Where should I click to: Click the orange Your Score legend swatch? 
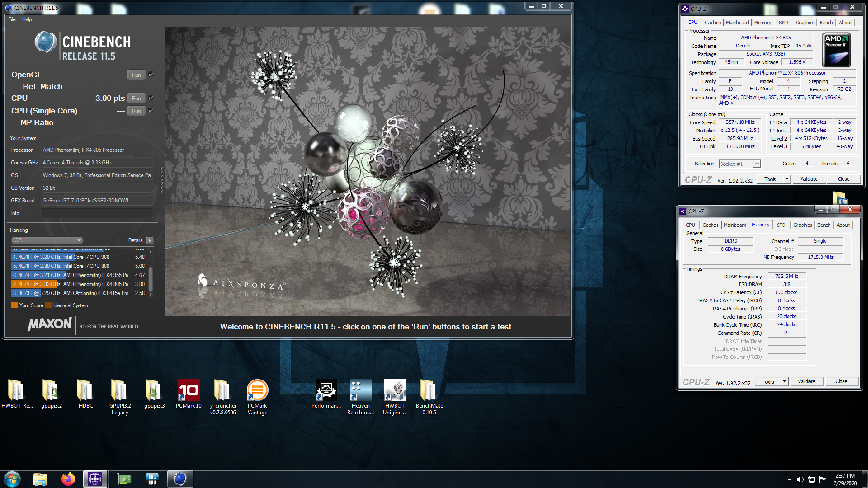(14, 305)
